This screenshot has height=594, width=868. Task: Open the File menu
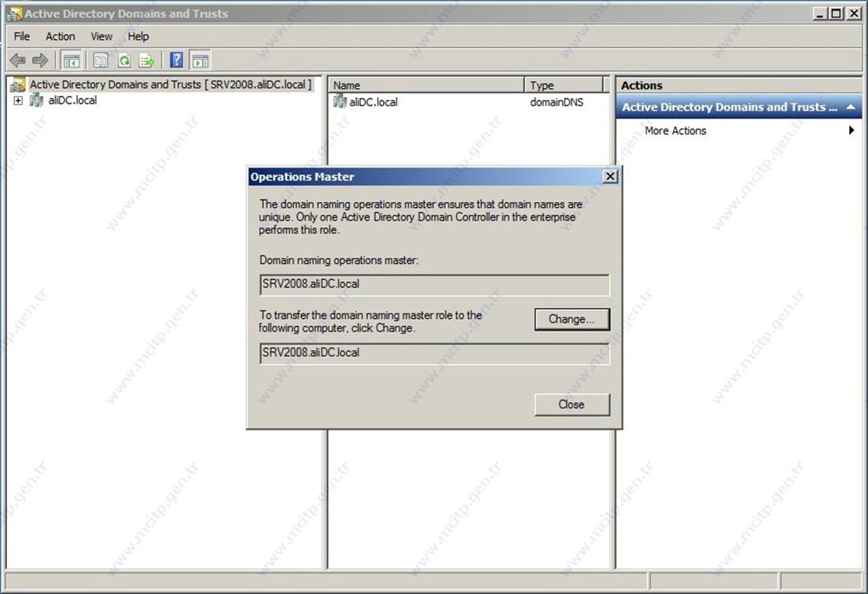22,36
